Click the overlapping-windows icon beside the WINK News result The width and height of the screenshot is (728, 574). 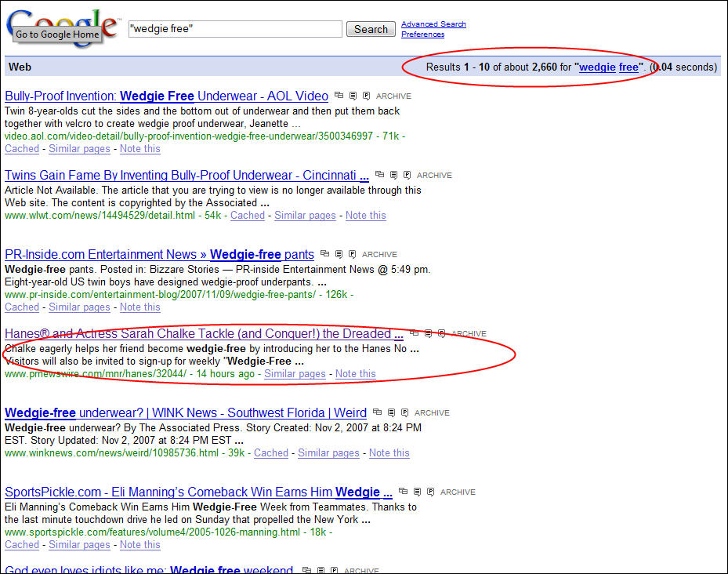[378, 412]
